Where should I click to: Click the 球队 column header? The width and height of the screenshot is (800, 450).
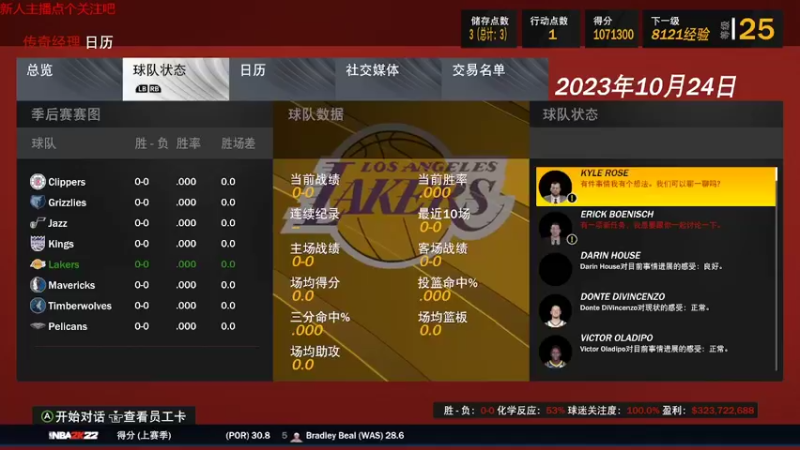point(44,143)
